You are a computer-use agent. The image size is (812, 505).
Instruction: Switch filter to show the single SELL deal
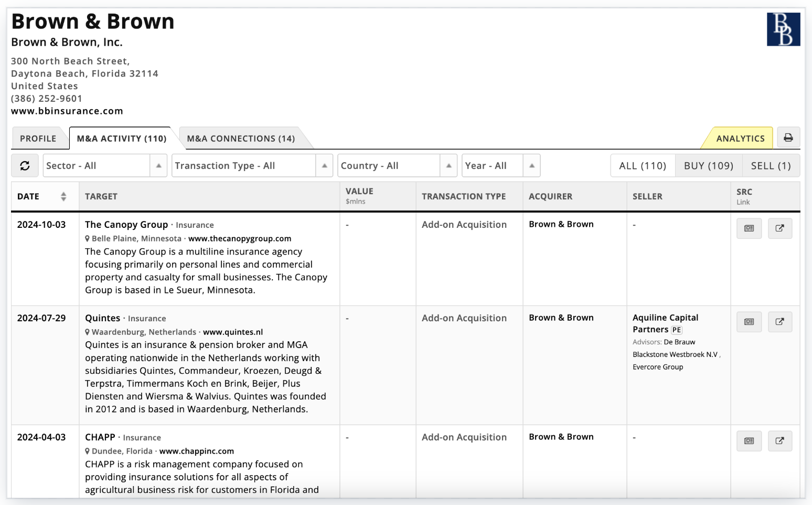[771, 165]
